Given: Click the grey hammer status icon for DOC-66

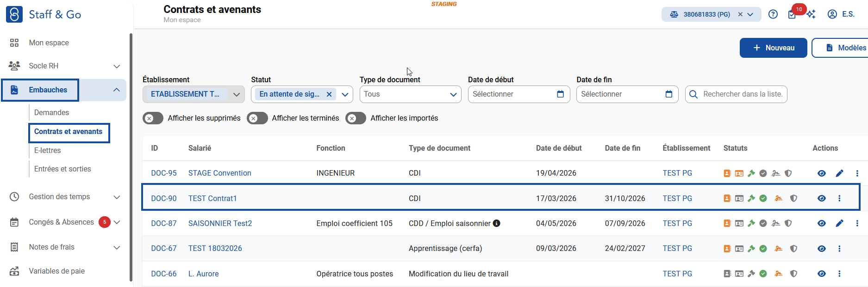Looking at the screenshot, I should [751, 274].
